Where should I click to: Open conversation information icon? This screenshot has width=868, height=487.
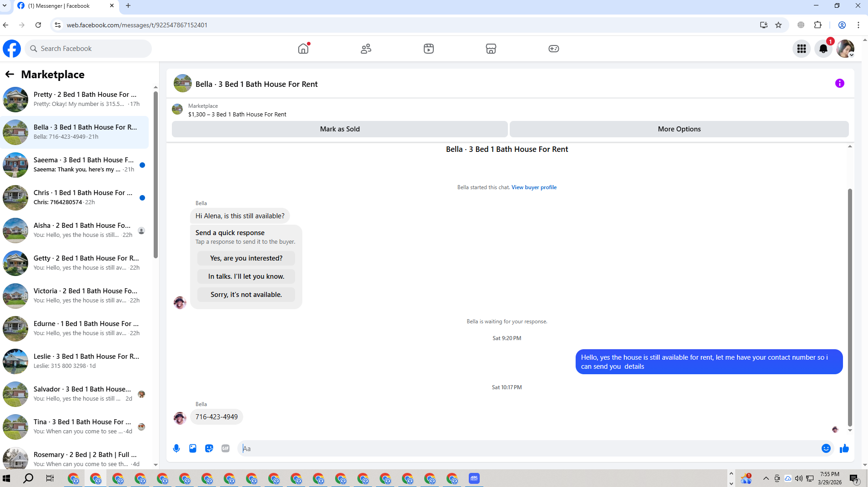tap(840, 83)
